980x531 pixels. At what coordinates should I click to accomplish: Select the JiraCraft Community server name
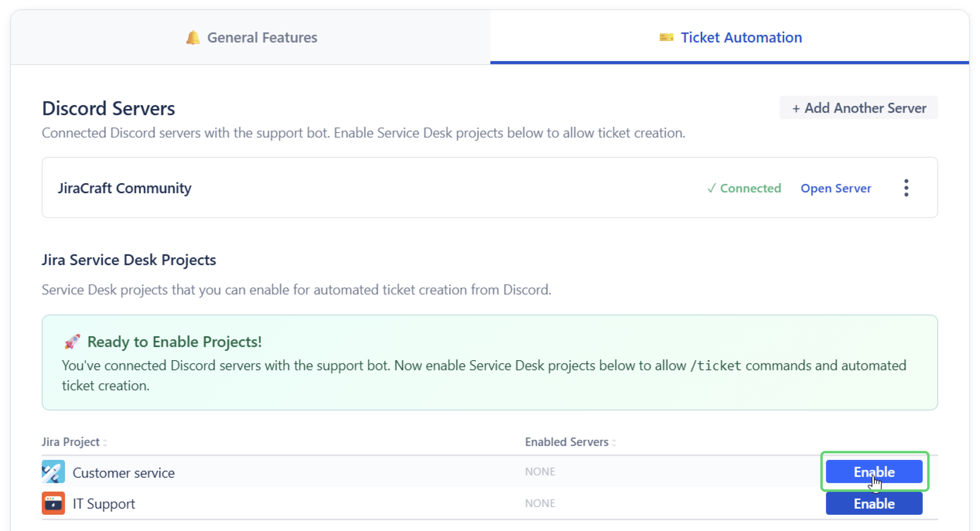pos(125,188)
